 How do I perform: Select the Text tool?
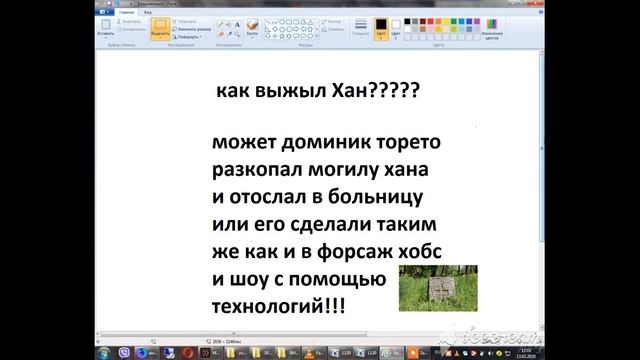tap(237, 24)
